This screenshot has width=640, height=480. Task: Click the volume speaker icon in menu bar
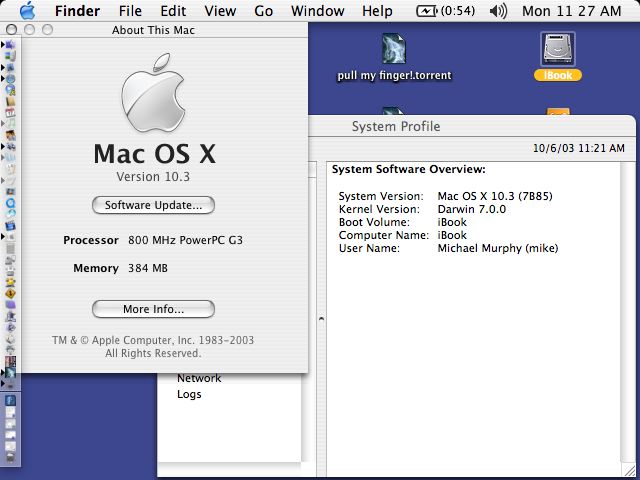(498, 11)
